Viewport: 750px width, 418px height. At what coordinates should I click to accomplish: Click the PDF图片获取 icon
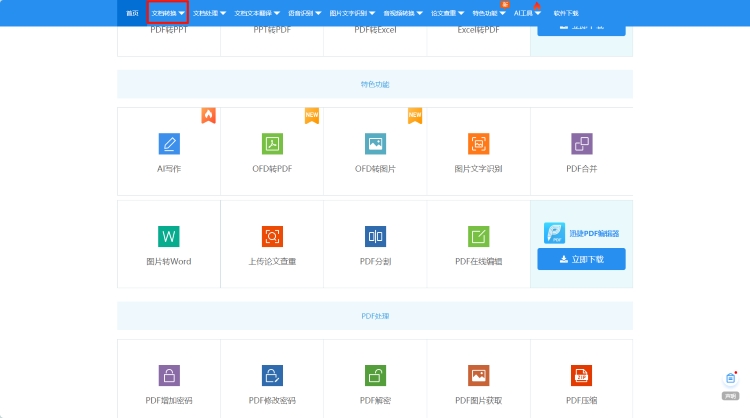click(x=478, y=376)
